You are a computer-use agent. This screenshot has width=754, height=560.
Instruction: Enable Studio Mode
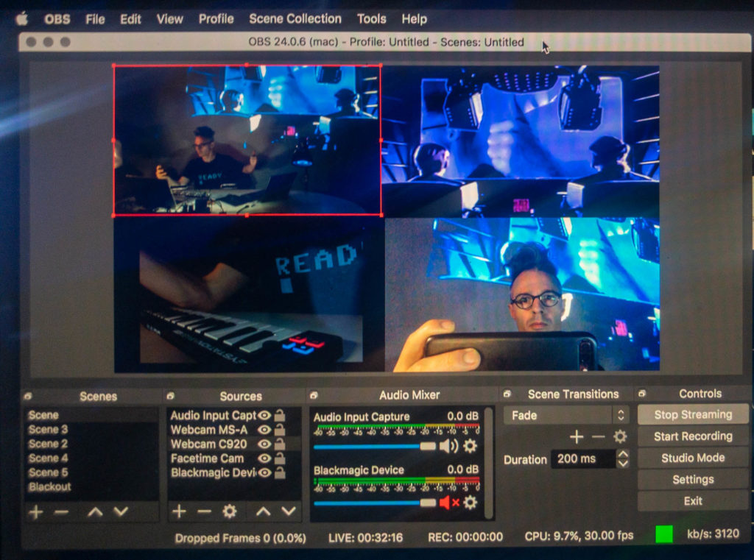pyautogui.click(x=693, y=458)
